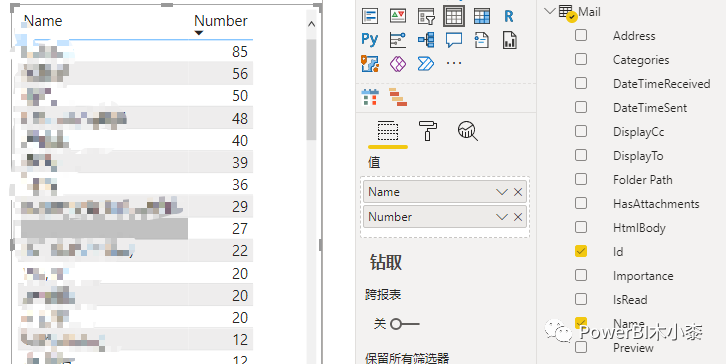Image resolution: width=726 pixels, height=364 pixels.
Task: Select the Q&A speech bubble visual
Action: (454, 40)
